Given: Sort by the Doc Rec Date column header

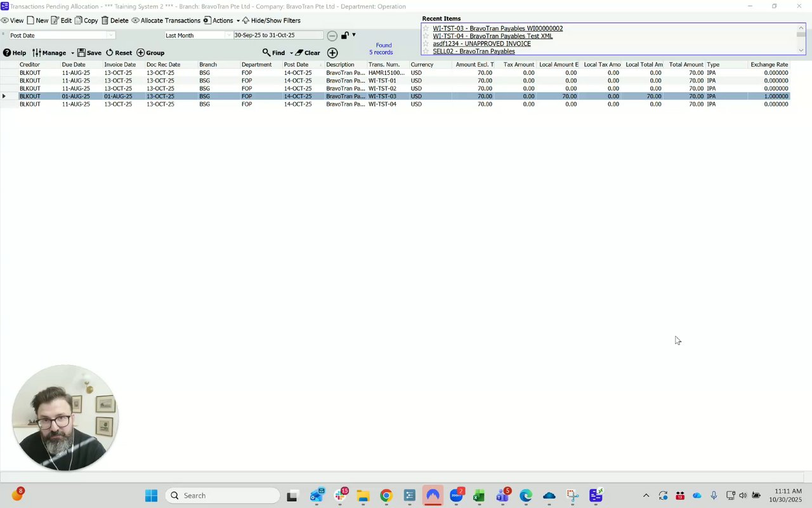Looking at the screenshot, I should (x=171, y=65).
